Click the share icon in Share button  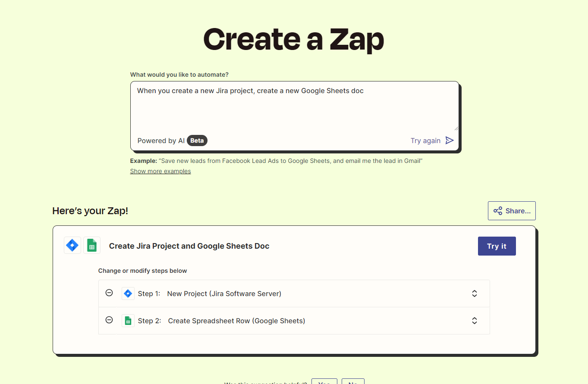498,211
